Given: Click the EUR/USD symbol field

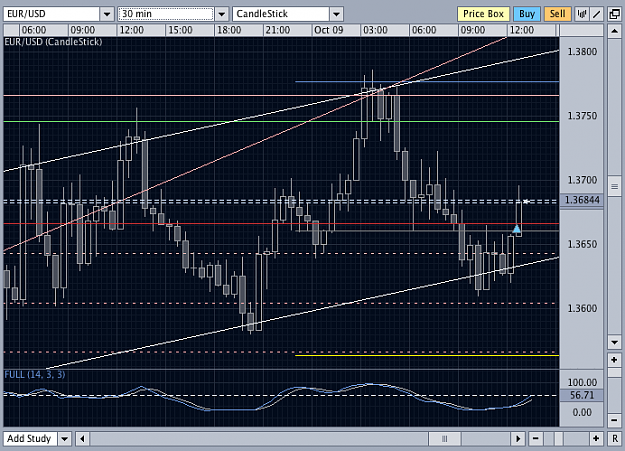Looking at the screenshot, I should 51,14.
